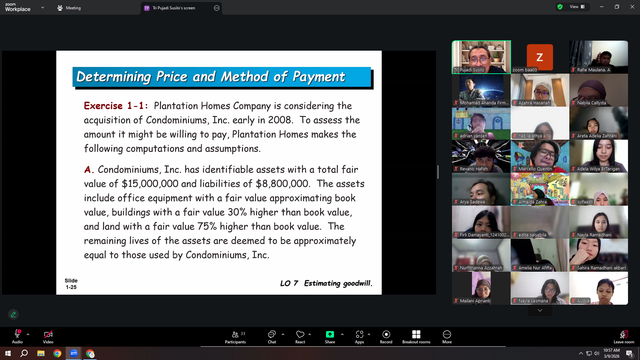
Task: Open Breakout rooms
Action: pos(416,337)
